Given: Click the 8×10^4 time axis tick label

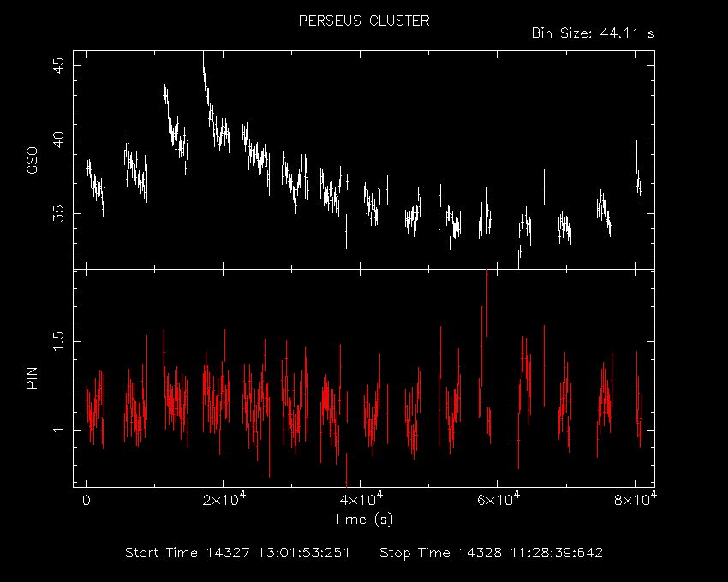Looking at the screenshot, I should click(x=636, y=499).
